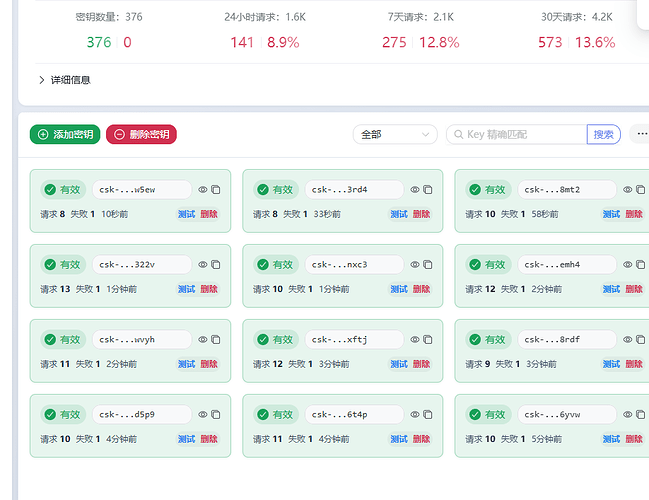Copy the csk-...nxc3 key
This screenshot has width=649, height=500.
pyautogui.click(x=428, y=264)
